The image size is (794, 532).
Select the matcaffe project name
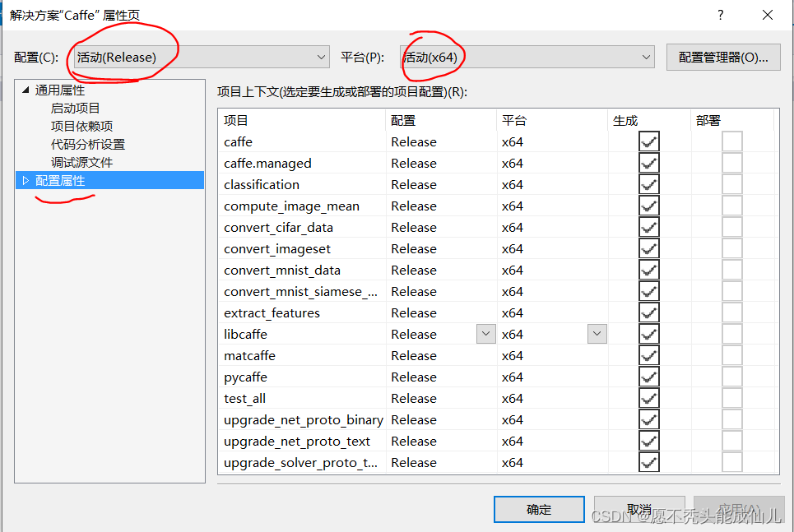tap(249, 355)
